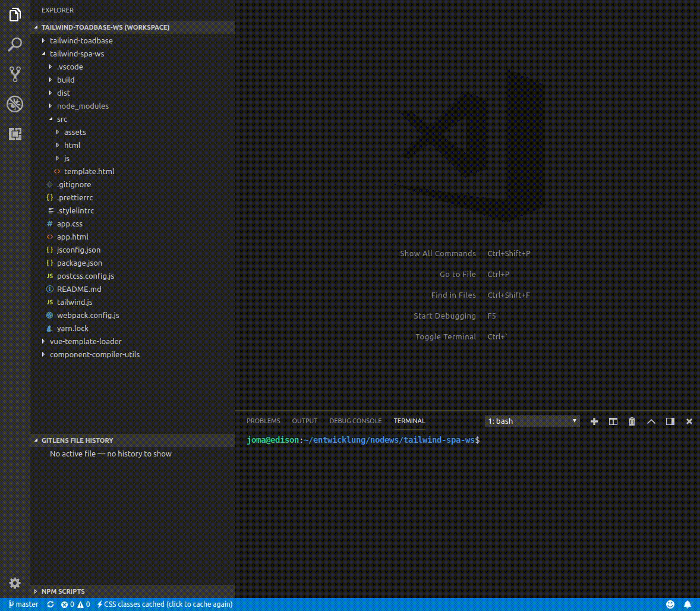The image size is (700, 611).
Task: Send feedback via the smiley icon
Action: pyautogui.click(x=670, y=604)
